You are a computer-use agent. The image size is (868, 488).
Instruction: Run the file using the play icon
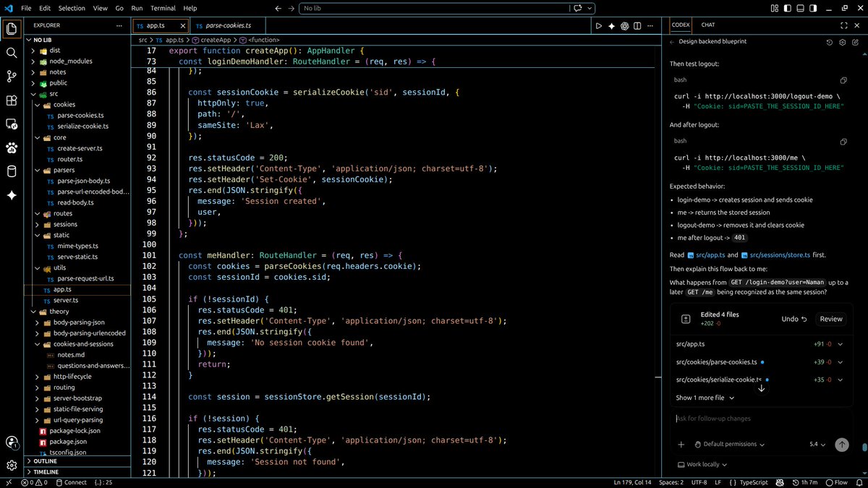click(x=599, y=26)
